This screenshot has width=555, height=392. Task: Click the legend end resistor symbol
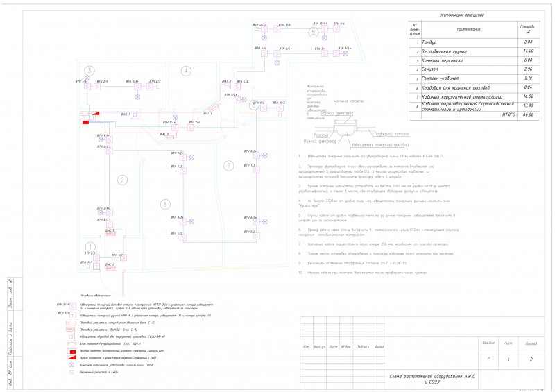71,372
